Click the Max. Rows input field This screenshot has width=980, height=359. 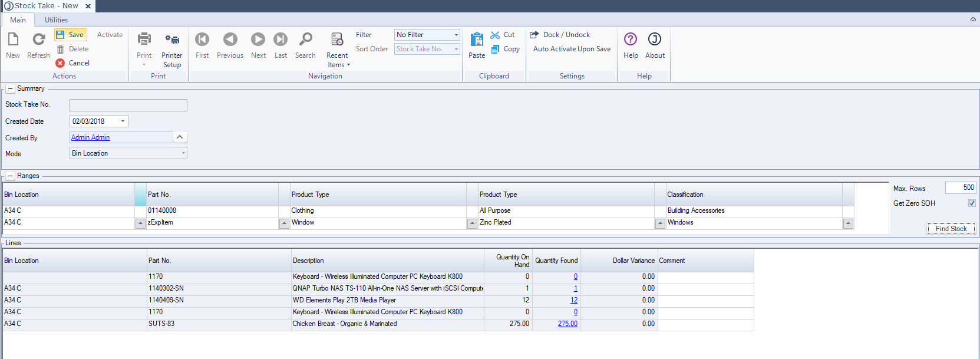click(x=960, y=188)
